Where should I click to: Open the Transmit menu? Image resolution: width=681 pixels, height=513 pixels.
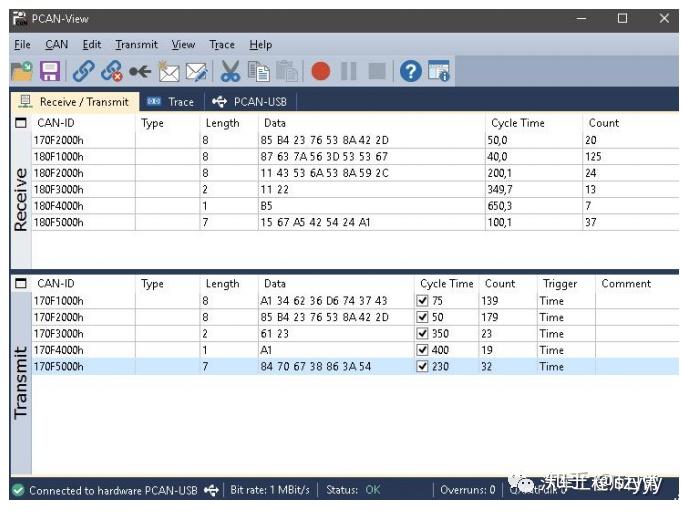136,44
